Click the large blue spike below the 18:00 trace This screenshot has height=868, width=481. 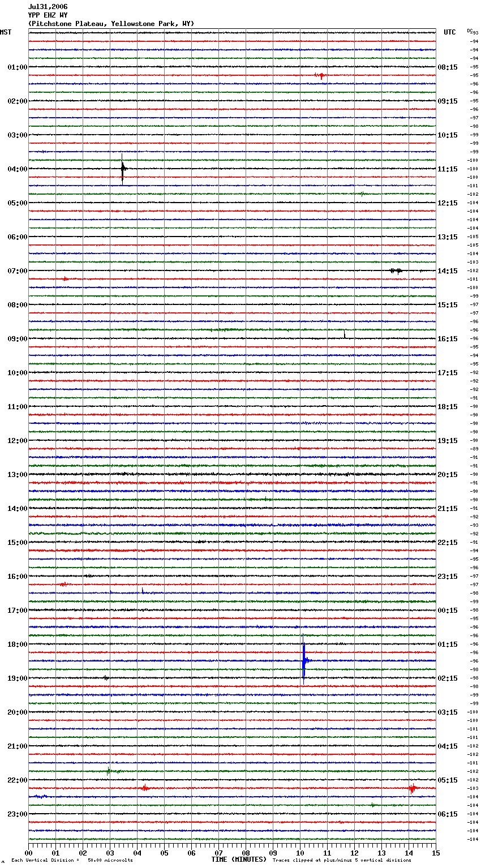[x=304, y=660]
